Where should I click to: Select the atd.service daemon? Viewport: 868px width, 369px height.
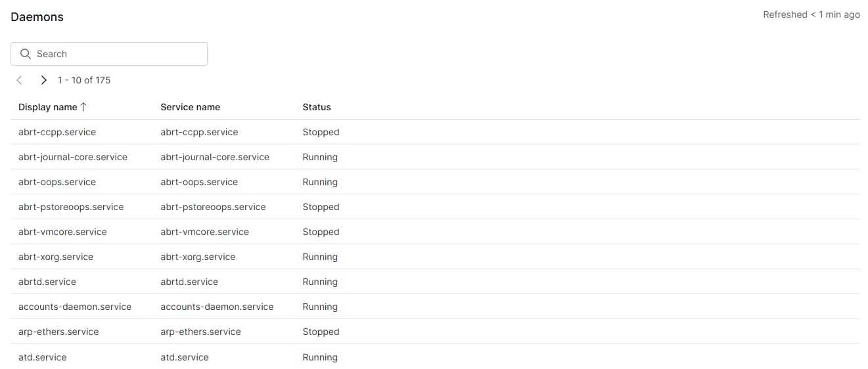pyautogui.click(x=43, y=357)
